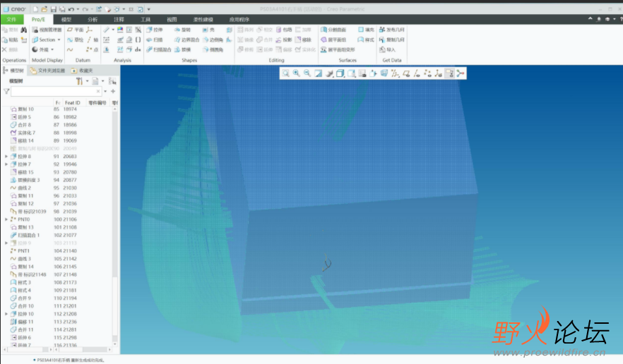Screen dimensions: 623x364
Task: Click the 填充 fill tool
Action: (x=366, y=30)
